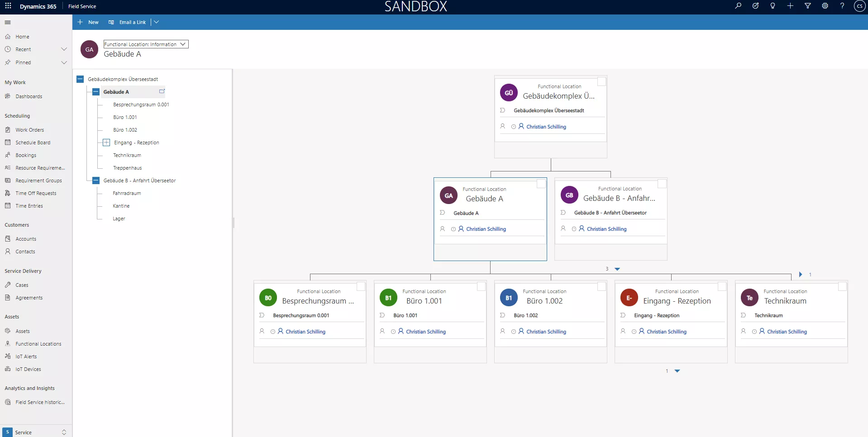This screenshot has width=868, height=437.
Task: Go to Functional Locations in sidebar
Action: point(38,344)
